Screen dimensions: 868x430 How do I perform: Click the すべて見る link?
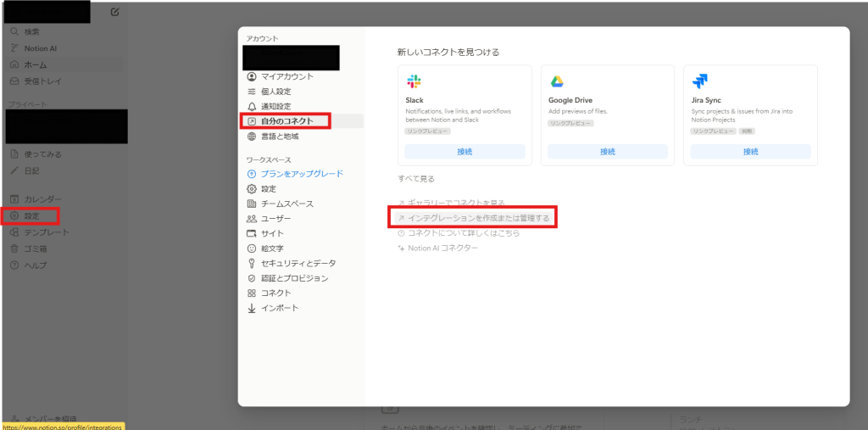click(416, 179)
